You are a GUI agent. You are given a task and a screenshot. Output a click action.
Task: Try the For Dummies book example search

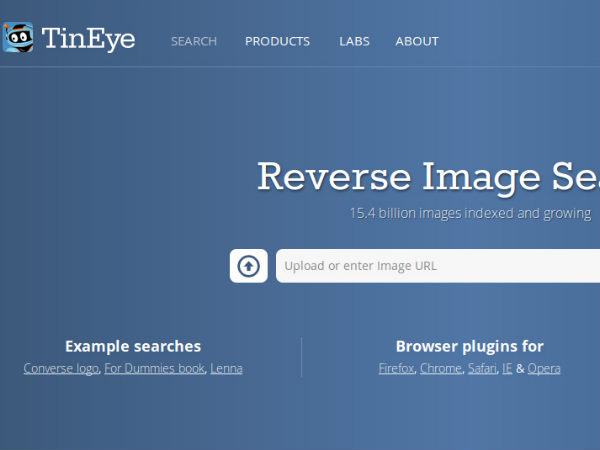point(155,368)
